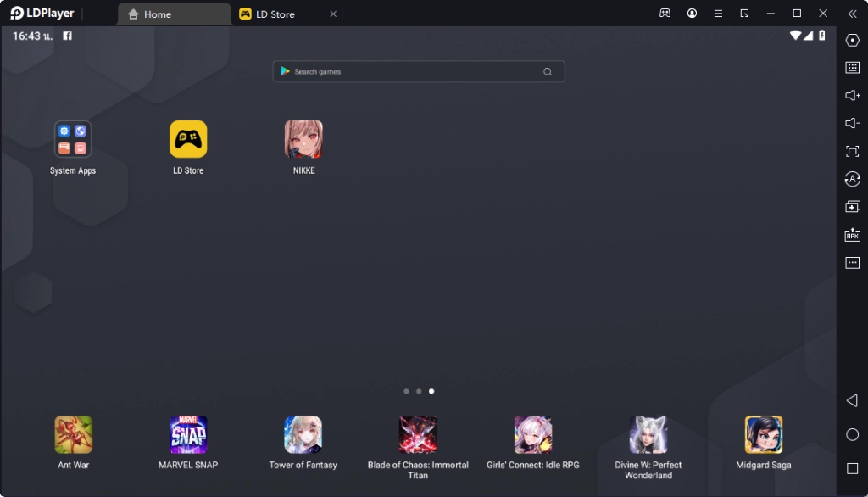
Task: Tap the Android Recents square button
Action: coord(853,469)
